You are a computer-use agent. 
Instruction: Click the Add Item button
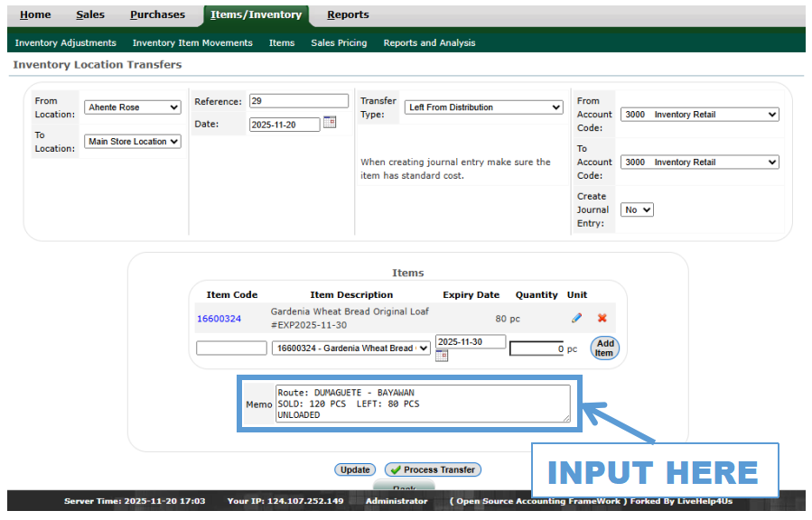pos(604,348)
